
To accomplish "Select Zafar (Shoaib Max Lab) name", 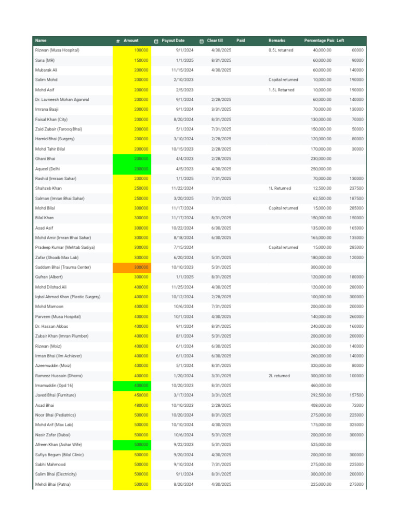I will coord(57,258).
